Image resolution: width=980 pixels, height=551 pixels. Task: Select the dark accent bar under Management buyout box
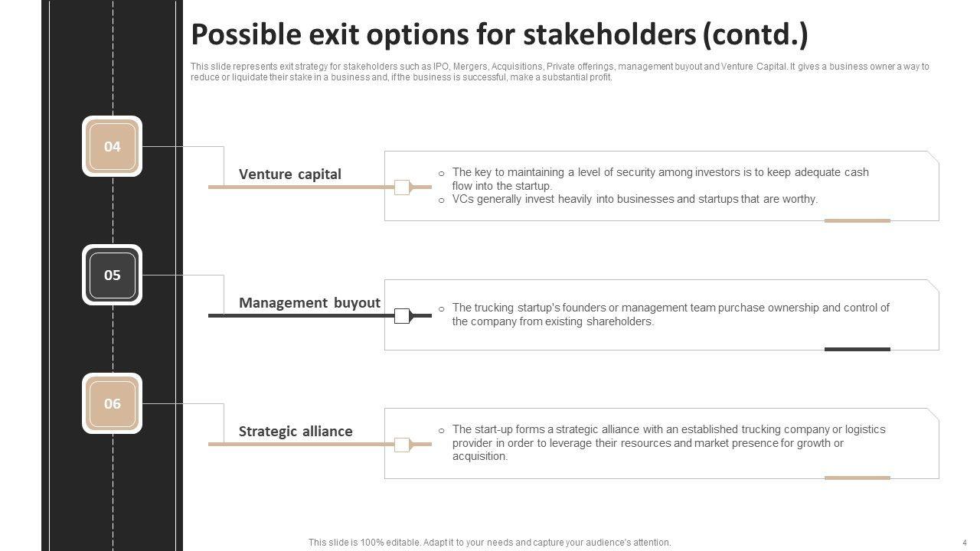(857, 349)
